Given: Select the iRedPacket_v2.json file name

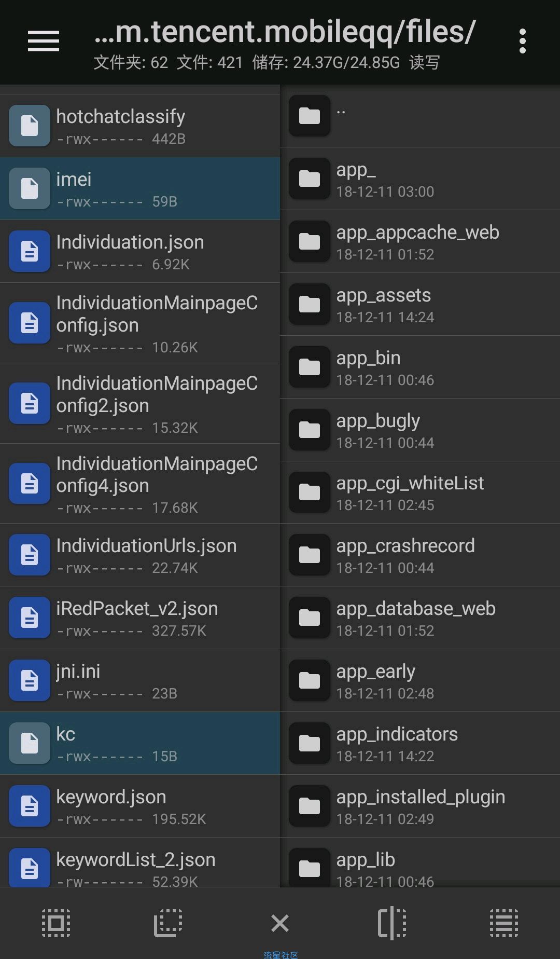Looking at the screenshot, I should (x=137, y=609).
